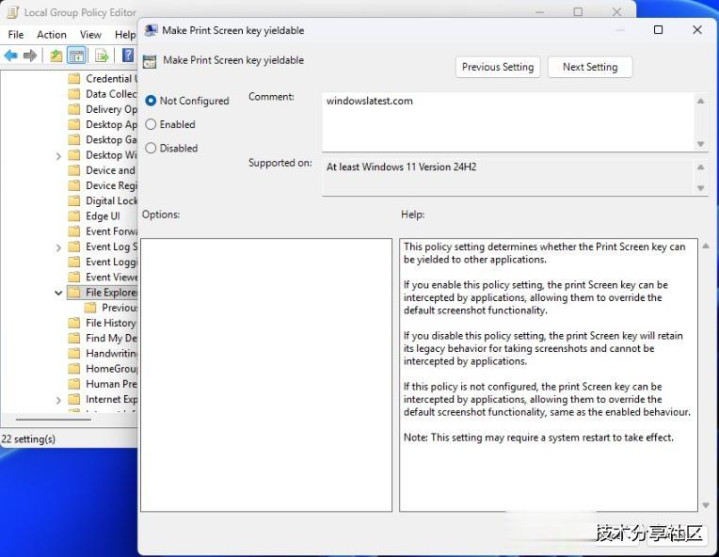This screenshot has width=719, height=557.
Task: Expand the Desktop Wi tree node
Action: 58,156
